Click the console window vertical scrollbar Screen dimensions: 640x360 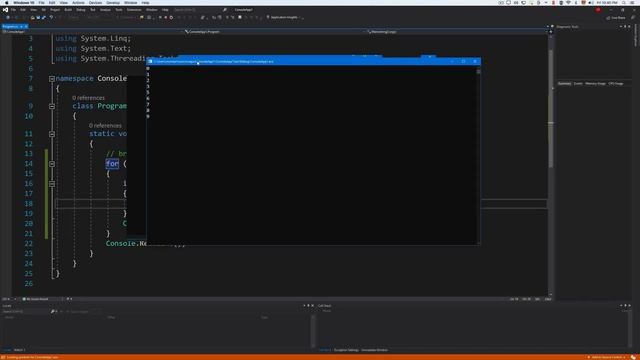[478, 155]
